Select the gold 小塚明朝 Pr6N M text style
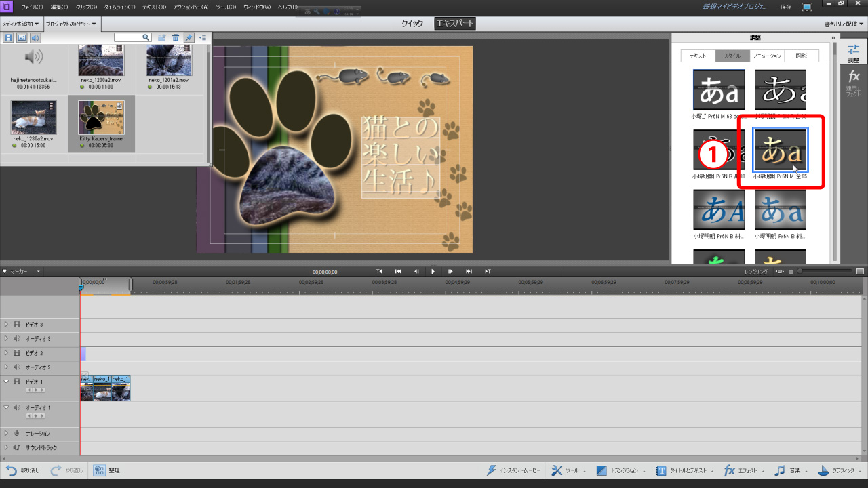This screenshot has width=868, height=488. (x=780, y=150)
